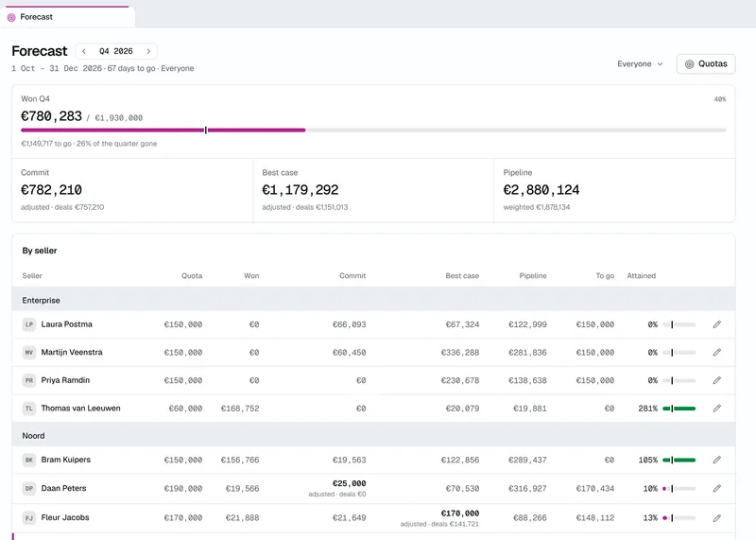Click Laura Postma's commit value €66,093
756x540 pixels.
point(349,324)
